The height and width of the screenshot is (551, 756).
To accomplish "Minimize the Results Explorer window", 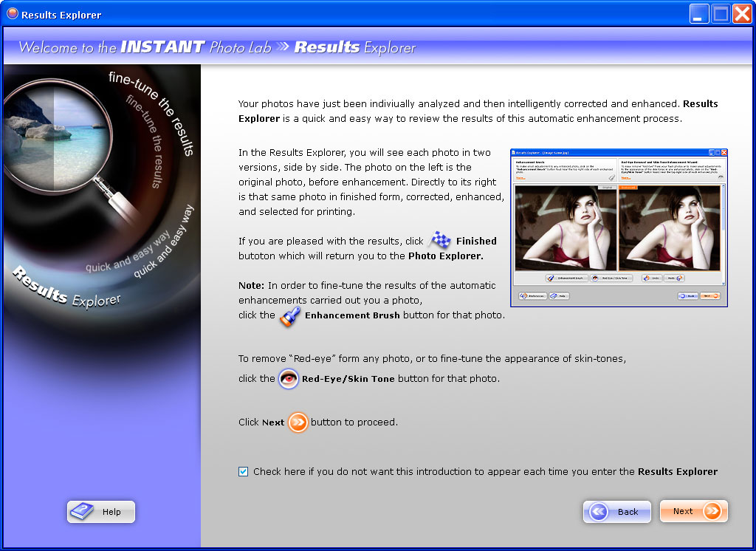I will coord(698,14).
